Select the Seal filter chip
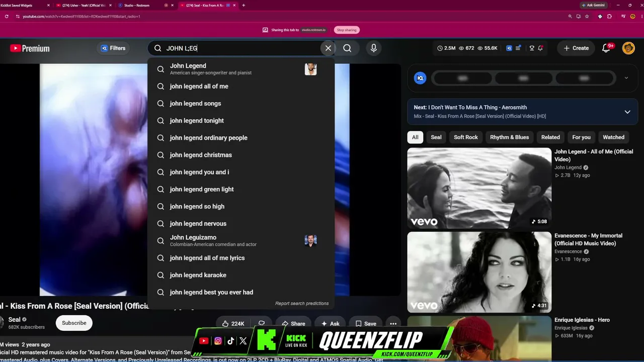The height and width of the screenshot is (362, 644). pyautogui.click(x=436, y=137)
